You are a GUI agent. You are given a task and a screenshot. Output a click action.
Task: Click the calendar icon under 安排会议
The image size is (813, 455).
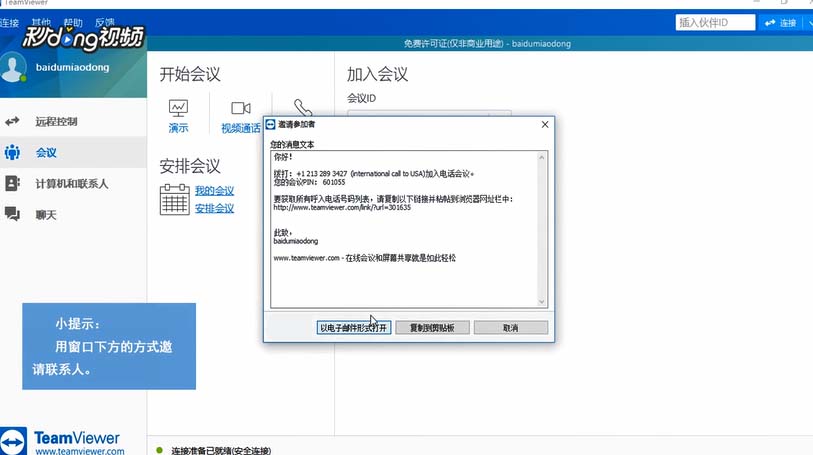(x=174, y=200)
